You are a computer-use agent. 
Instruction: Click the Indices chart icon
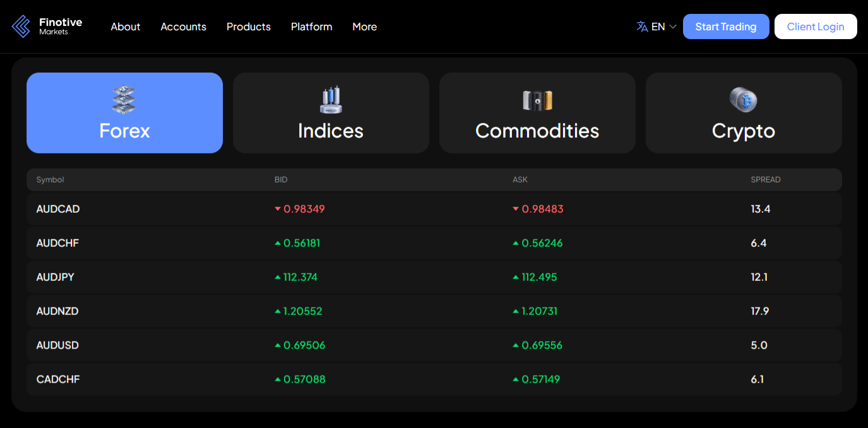click(x=331, y=100)
